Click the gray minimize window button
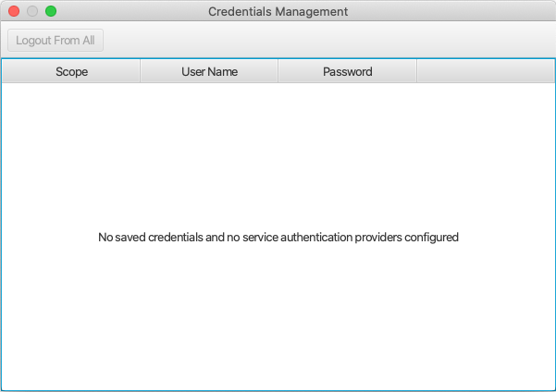 coord(32,12)
